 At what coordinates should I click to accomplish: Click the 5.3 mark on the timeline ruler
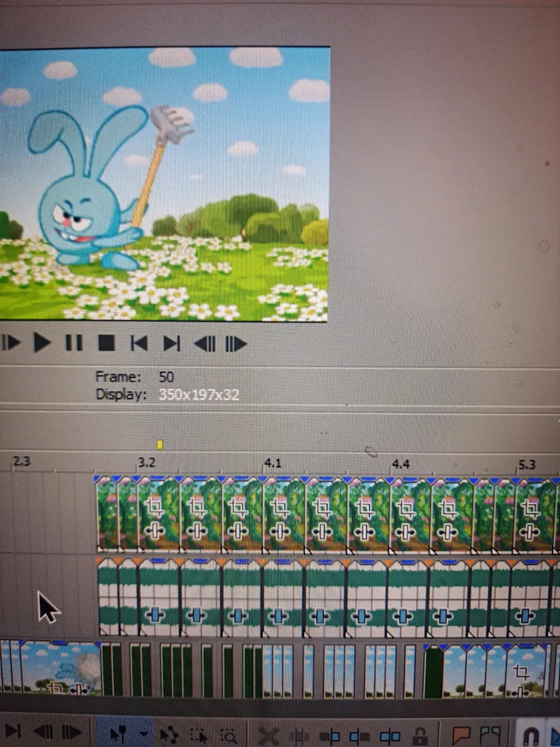526,464
